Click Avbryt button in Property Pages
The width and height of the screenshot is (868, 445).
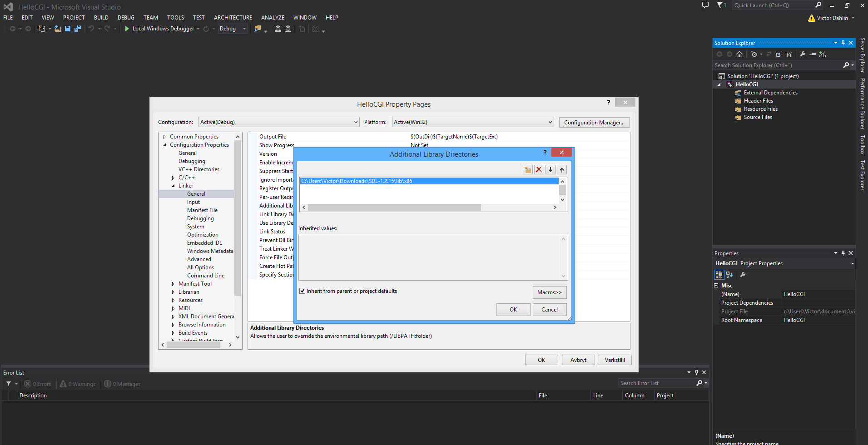(x=578, y=360)
